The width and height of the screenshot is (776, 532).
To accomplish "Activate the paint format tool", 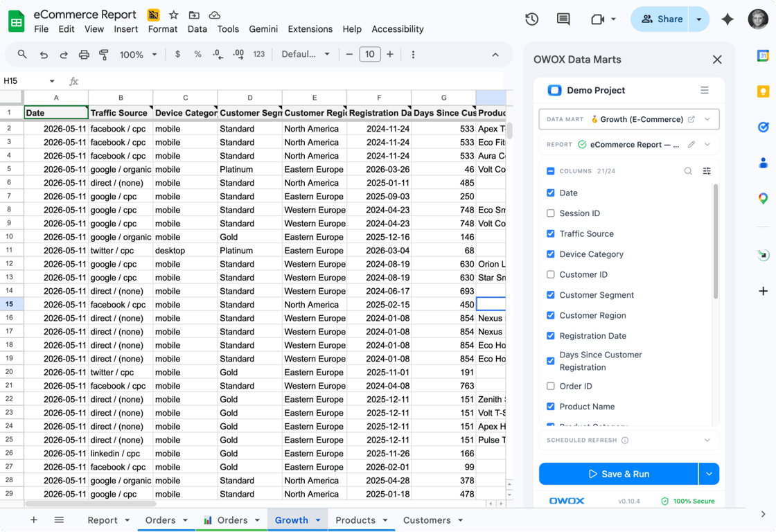I will point(104,55).
